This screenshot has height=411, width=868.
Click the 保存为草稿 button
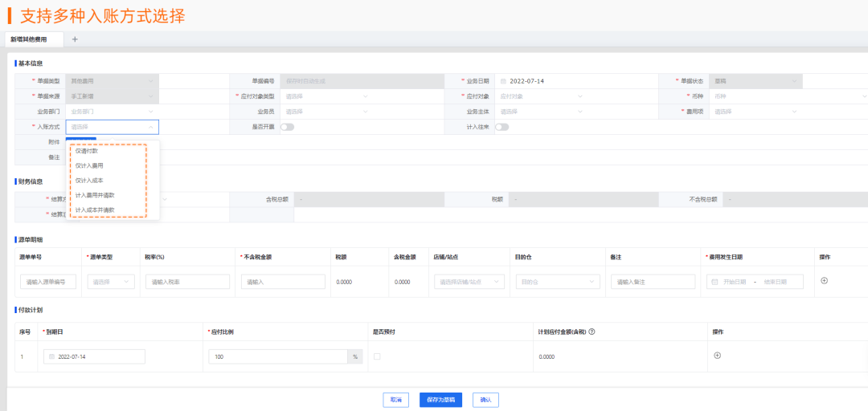440,399
